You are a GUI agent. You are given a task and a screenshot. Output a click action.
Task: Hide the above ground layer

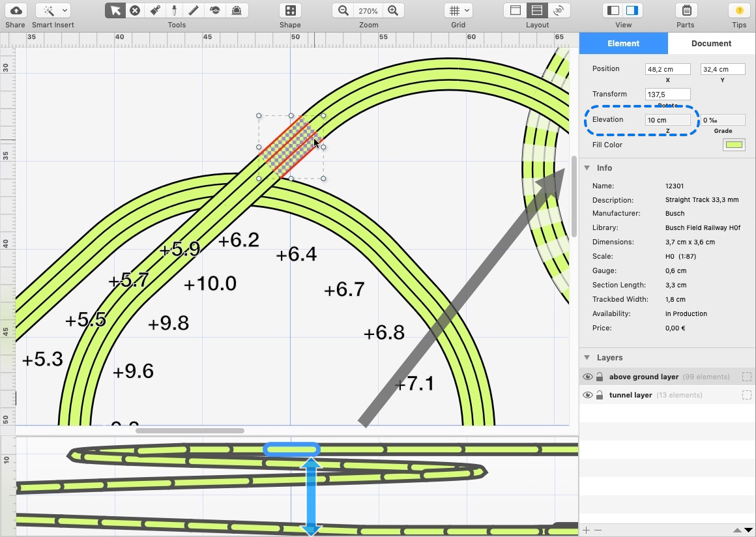587,377
